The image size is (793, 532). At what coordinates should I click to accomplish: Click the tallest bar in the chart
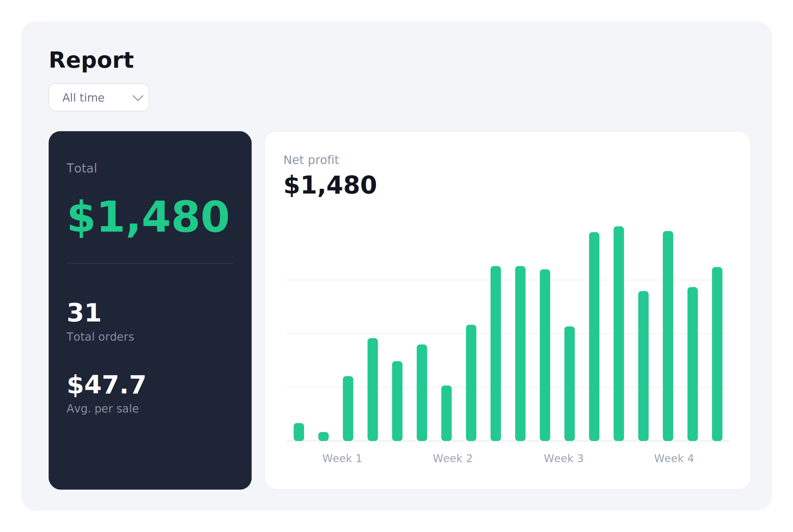click(619, 333)
